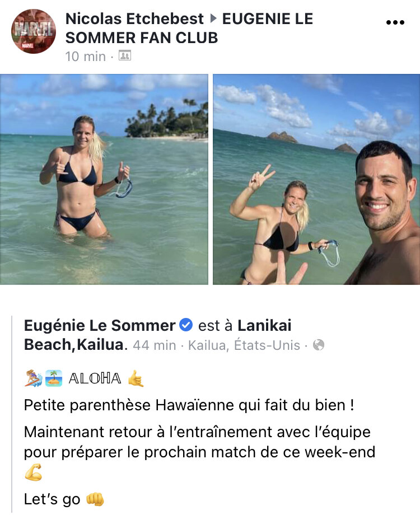The width and height of the screenshot is (420, 520).
Task: Open the right selfie photo
Action: coord(316,179)
